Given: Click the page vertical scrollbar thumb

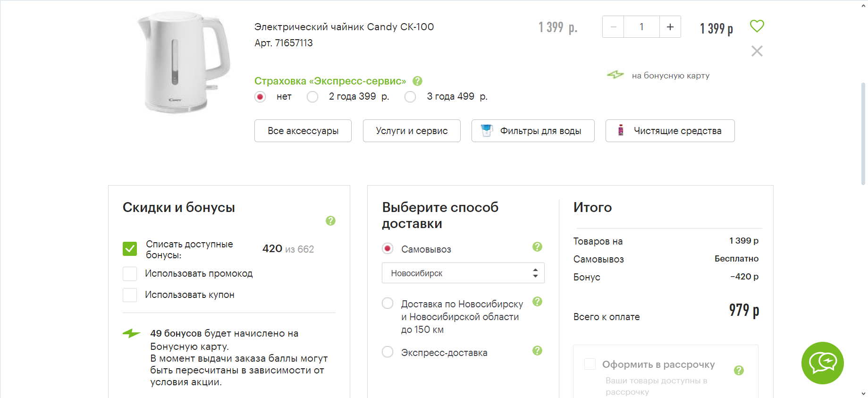Looking at the screenshot, I should 863,134.
